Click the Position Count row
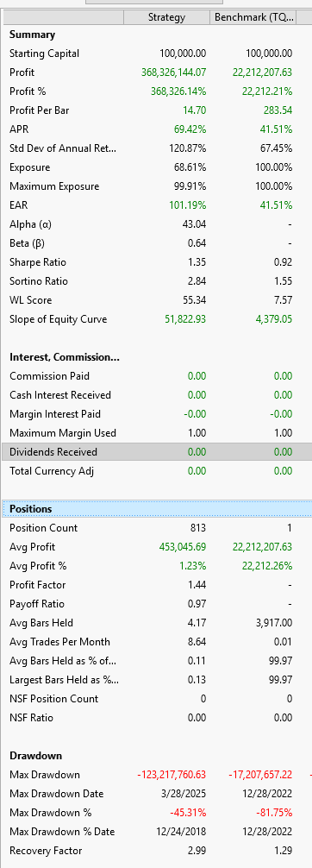This screenshot has height=868, width=312. (157, 527)
